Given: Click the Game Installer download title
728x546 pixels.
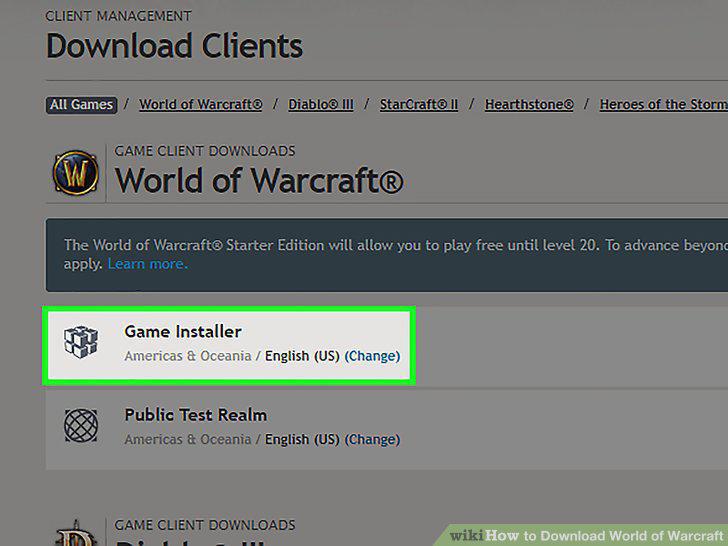Looking at the screenshot, I should click(183, 332).
